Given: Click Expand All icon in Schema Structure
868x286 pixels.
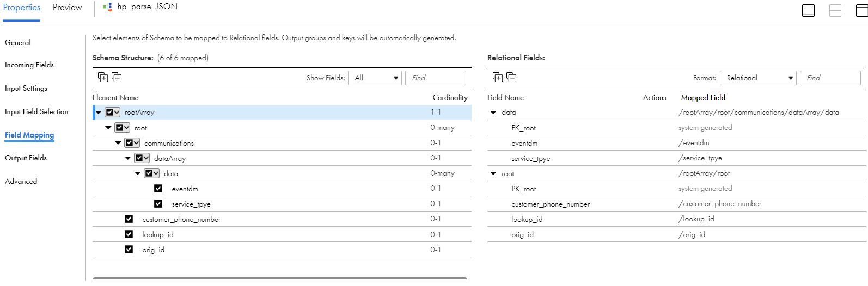Looking at the screenshot, I should [103, 78].
